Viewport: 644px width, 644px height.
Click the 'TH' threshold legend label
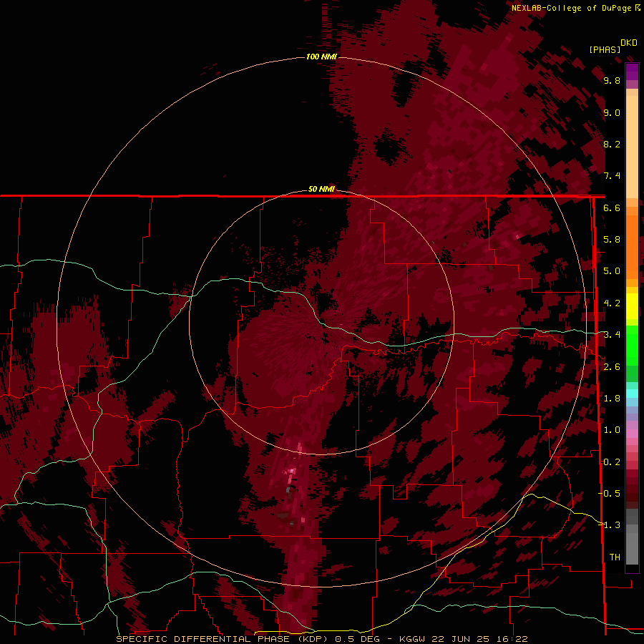615,557
